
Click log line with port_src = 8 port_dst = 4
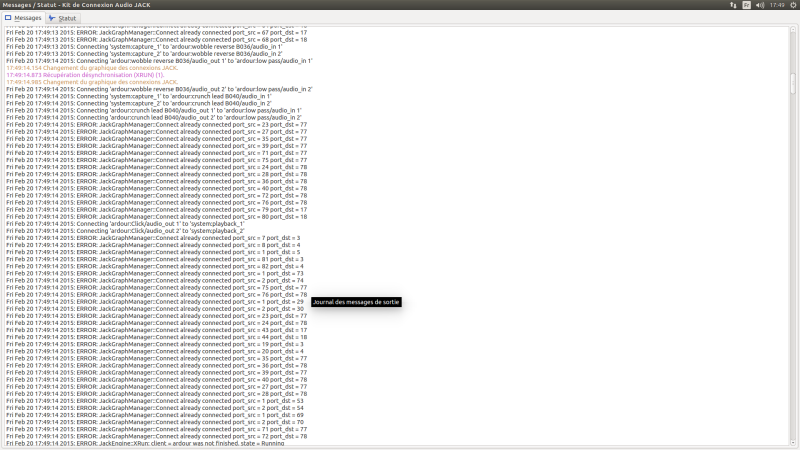click(x=153, y=245)
